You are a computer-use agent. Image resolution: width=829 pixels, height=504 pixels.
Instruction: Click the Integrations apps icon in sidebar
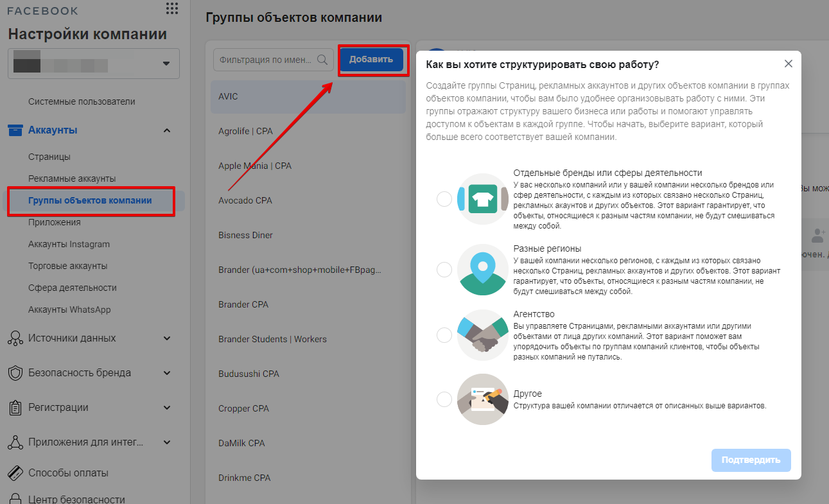point(15,442)
